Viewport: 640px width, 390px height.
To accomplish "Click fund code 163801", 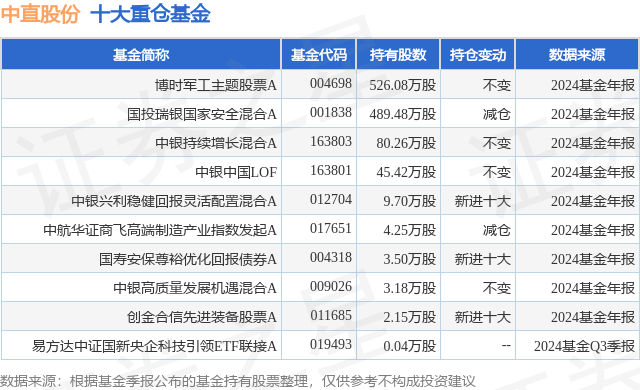I will click(x=331, y=171).
